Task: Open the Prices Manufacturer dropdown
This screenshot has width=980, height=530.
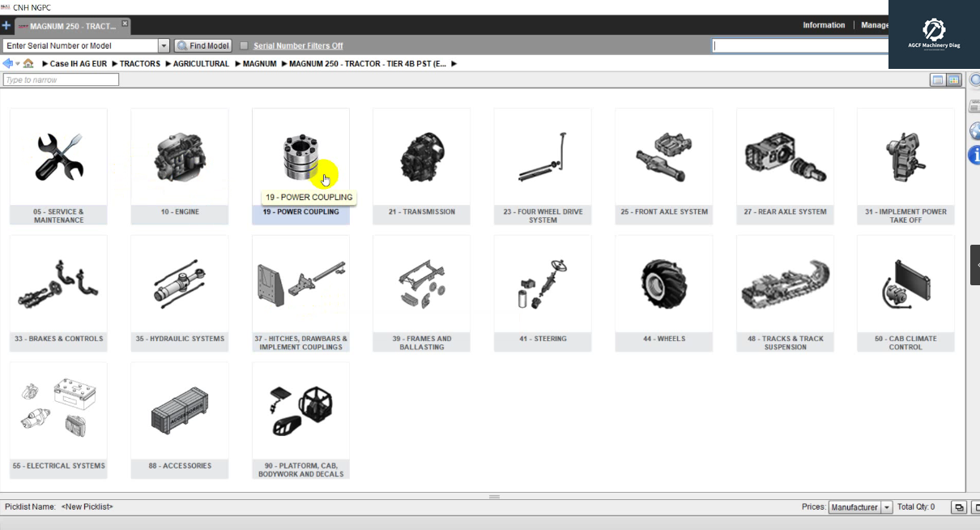Action: point(886,506)
